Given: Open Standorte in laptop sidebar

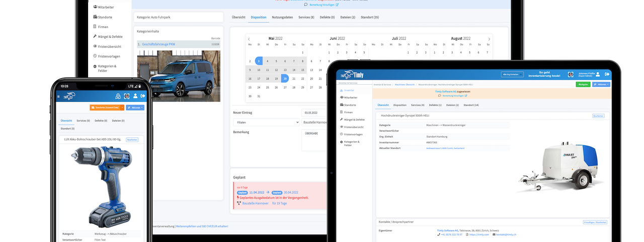Looking at the screenshot, I should (x=102, y=17).
